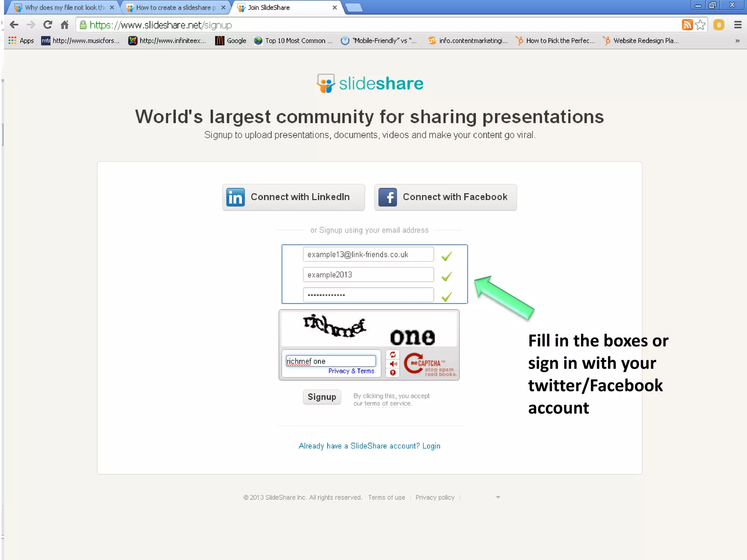Expand hidden bookmarks overflow chevron

coord(737,40)
